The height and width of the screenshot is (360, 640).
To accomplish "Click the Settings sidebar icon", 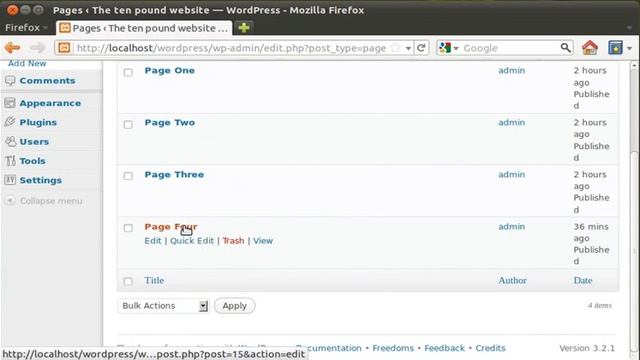I will tap(10, 180).
